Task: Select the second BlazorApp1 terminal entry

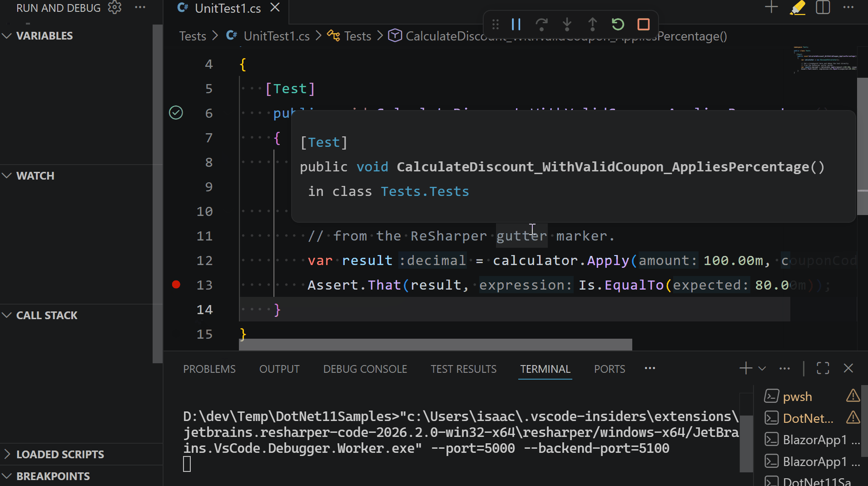Action: tap(812, 462)
